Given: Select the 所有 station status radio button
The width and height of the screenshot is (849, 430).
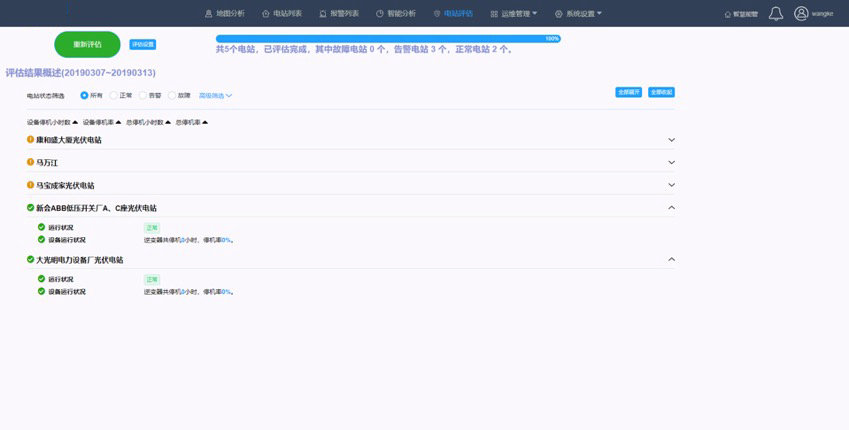Looking at the screenshot, I should [84, 95].
